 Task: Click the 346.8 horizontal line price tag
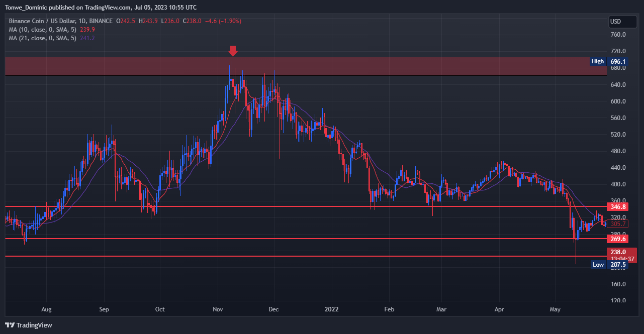618,206
